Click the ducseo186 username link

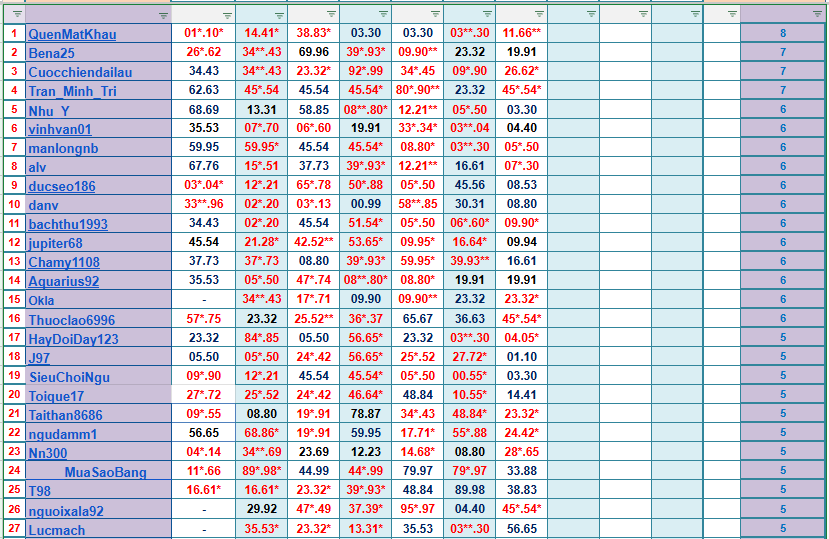pyautogui.click(x=62, y=186)
